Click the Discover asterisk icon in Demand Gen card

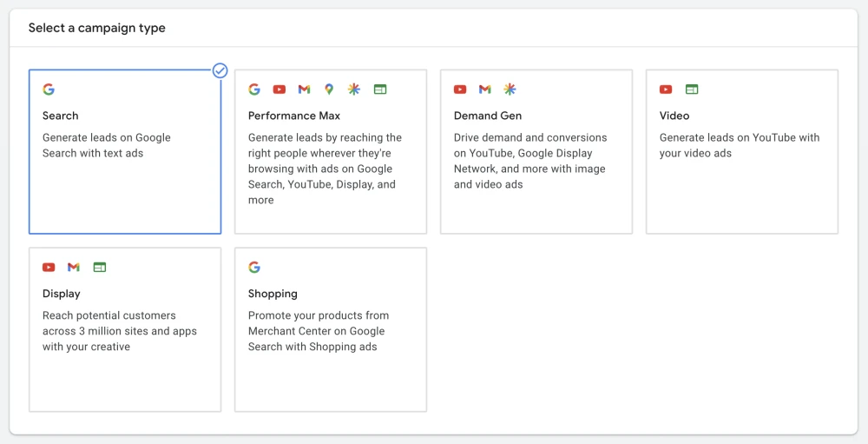pos(510,89)
